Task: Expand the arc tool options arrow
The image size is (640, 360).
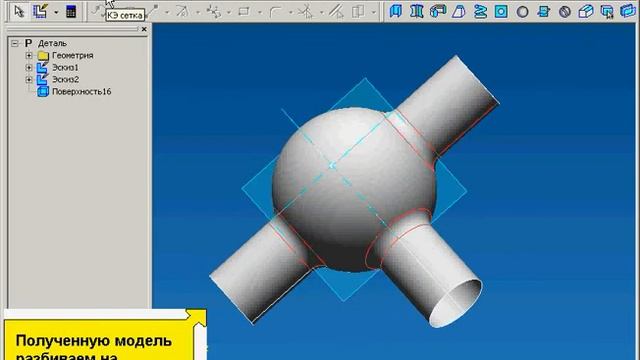Action: coord(198,12)
